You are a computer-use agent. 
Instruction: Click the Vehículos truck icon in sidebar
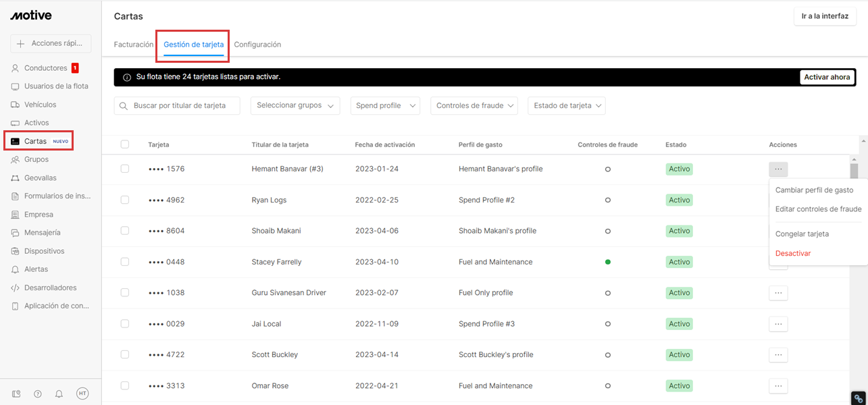pyautogui.click(x=15, y=105)
